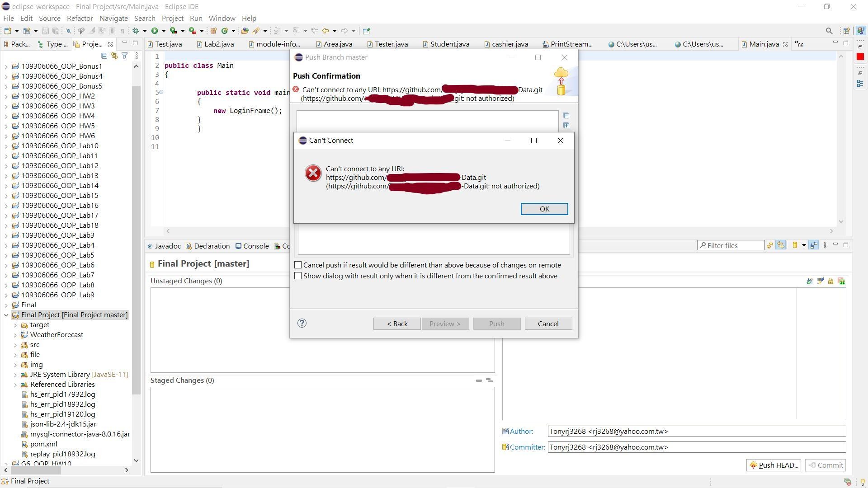Check Cancel push if result would be different
Image resolution: width=868 pixels, height=488 pixels.
click(x=298, y=265)
